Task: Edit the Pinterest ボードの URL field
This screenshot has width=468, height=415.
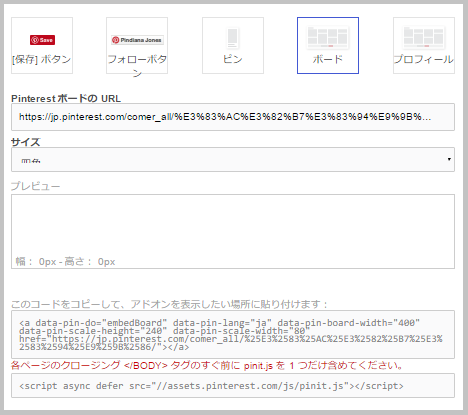Action: tap(233, 117)
